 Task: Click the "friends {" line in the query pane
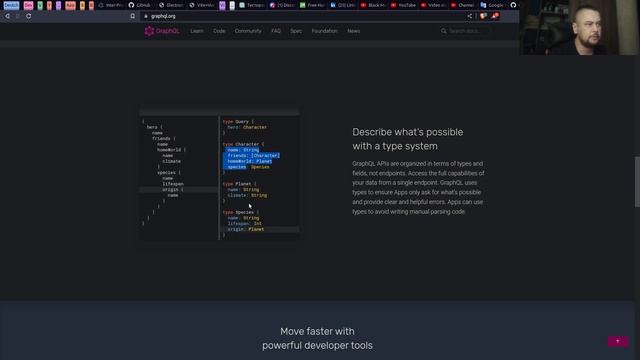(164, 139)
